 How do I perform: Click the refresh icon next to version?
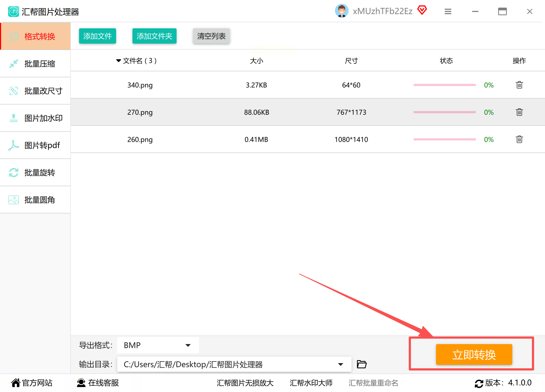coord(479,383)
